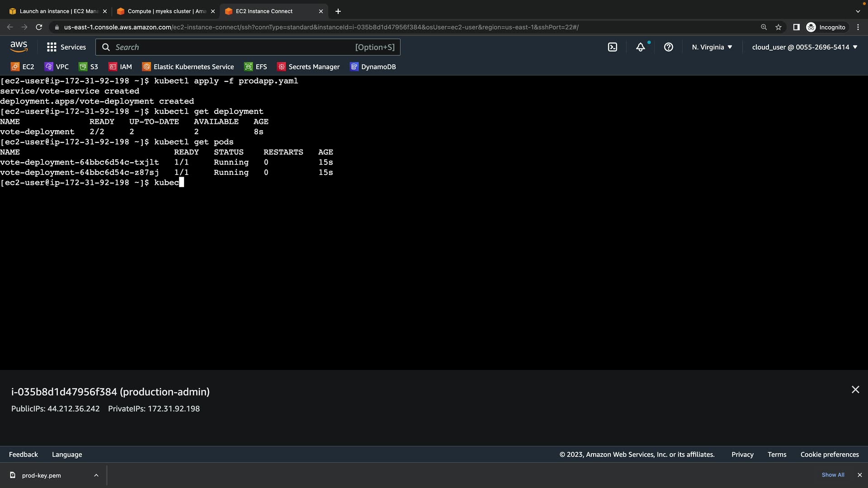Open Elastic Kubernetes Service shortcut

coord(188,67)
